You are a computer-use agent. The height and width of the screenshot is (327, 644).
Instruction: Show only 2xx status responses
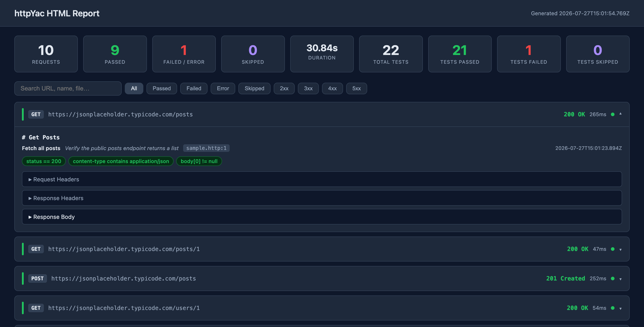(x=284, y=88)
